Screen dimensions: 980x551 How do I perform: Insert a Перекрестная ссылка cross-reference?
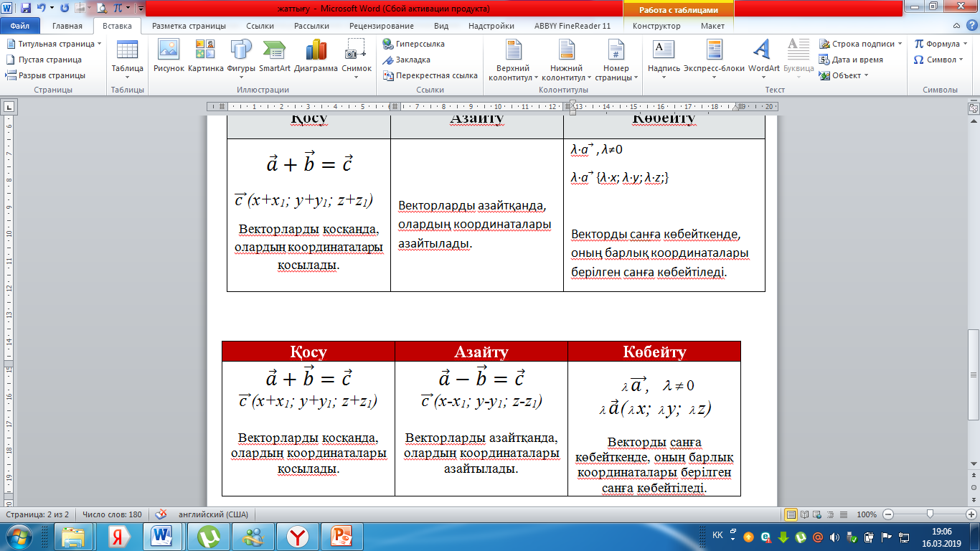pyautogui.click(x=430, y=75)
